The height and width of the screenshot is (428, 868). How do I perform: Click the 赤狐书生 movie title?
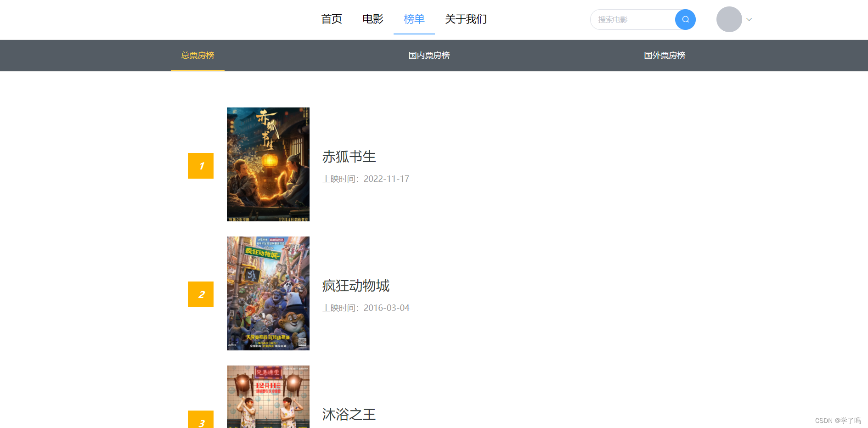tap(349, 157)
